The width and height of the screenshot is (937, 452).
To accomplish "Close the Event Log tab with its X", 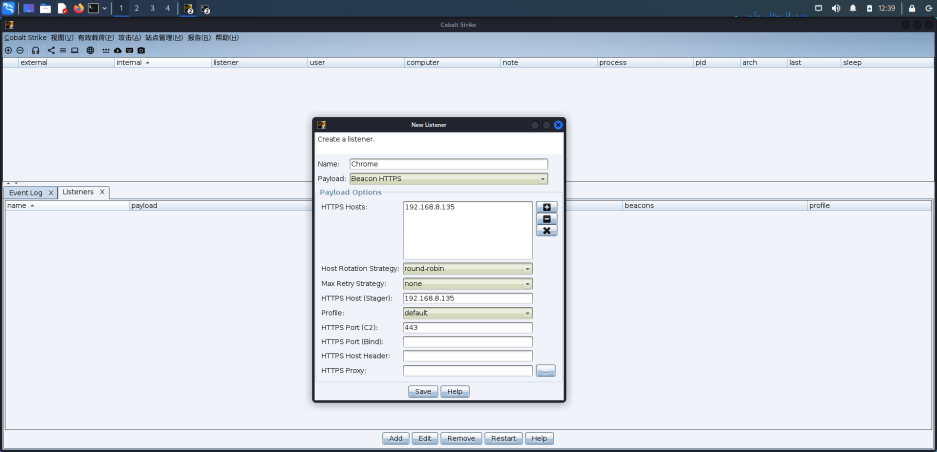I will pos(51,193).
